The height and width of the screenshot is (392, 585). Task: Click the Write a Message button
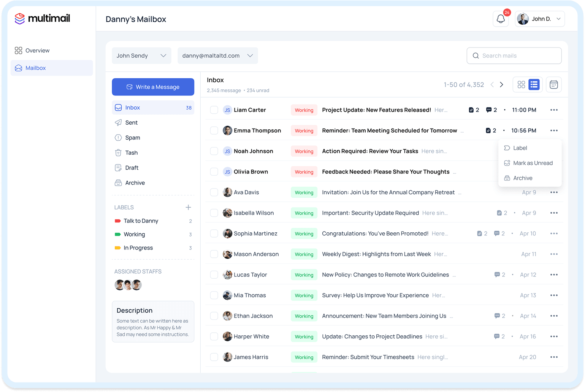pos(153,87)
